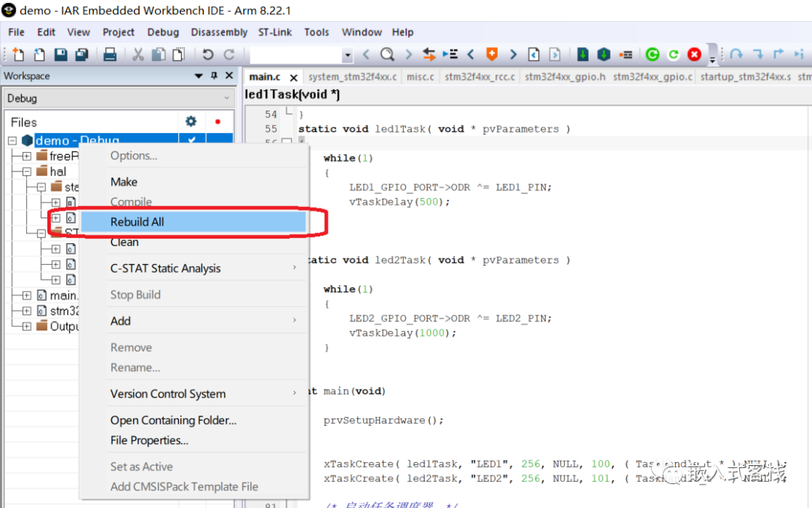This screenshot has height=508, width=812.
Task: Expand the Output folder node
Action: (x=27, y=326)
